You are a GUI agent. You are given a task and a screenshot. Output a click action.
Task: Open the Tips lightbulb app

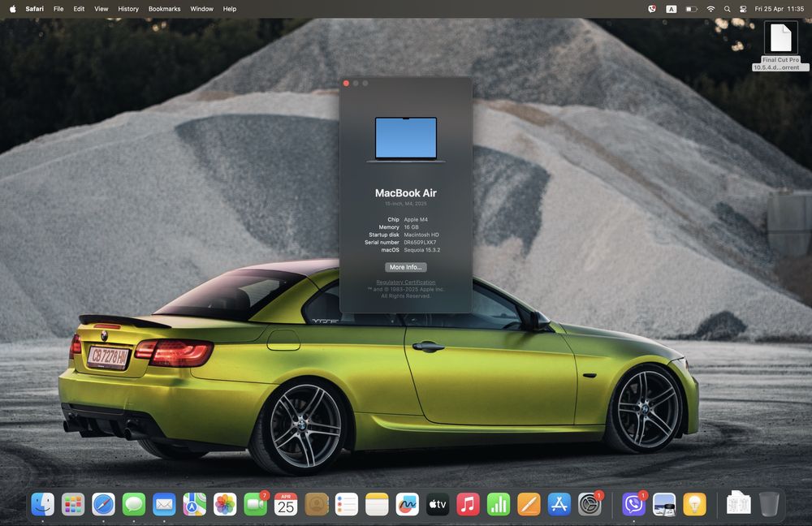tap(695, 504)
